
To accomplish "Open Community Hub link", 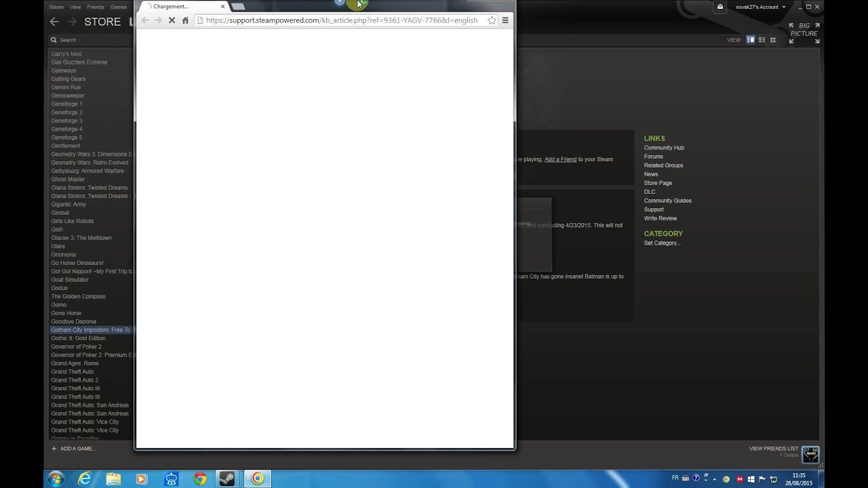I will click(664, 148).
